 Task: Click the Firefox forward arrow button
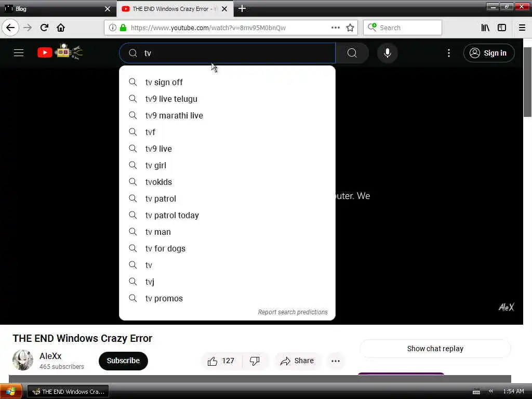click(28, 28)
